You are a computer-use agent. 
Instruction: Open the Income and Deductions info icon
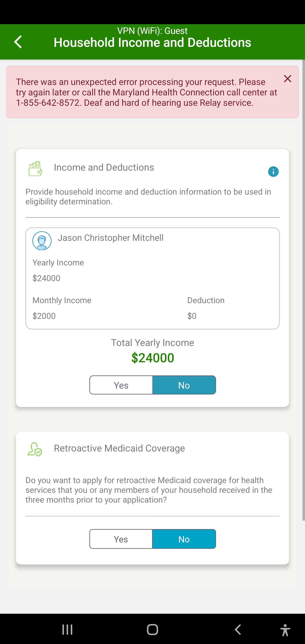[x=273, y=172]
